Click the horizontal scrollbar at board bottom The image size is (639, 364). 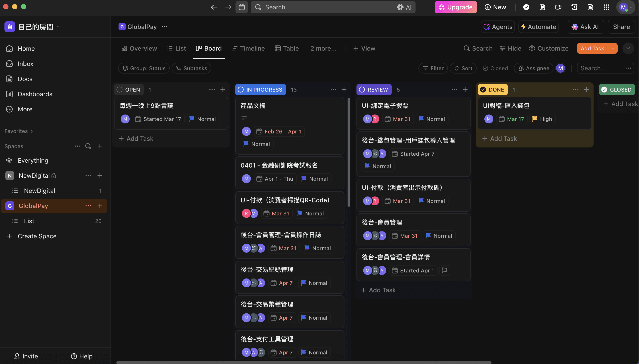[304, 362]
